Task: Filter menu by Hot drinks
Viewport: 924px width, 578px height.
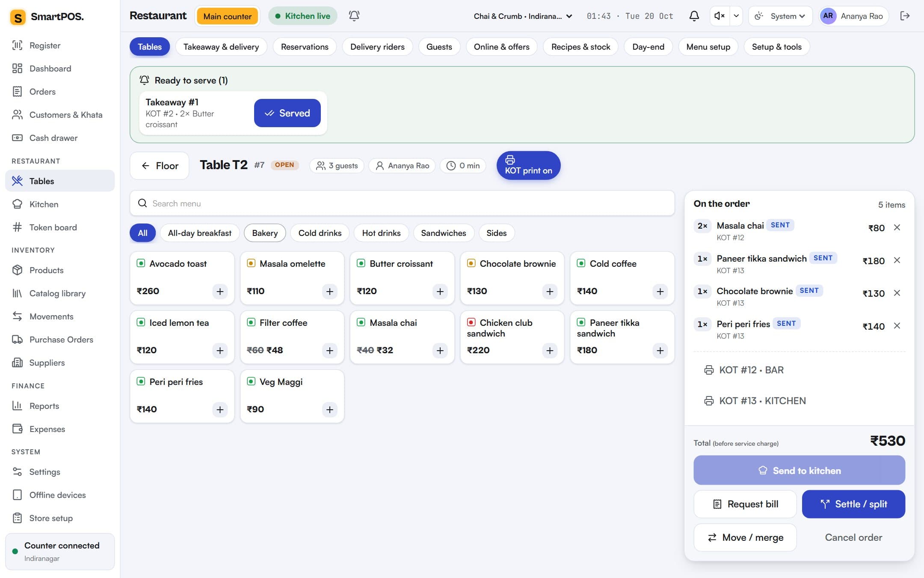Action: point(381,233)
